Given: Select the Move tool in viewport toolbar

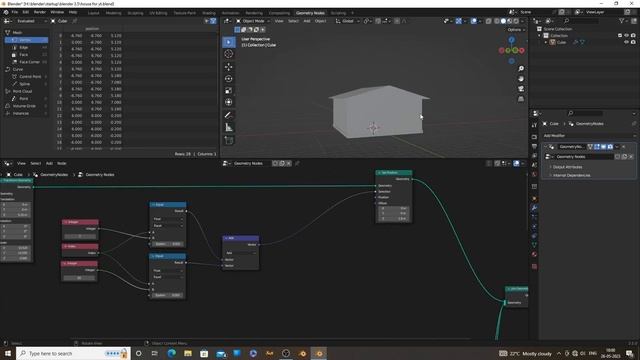Looking at the screenshot, I should [229, 67].
